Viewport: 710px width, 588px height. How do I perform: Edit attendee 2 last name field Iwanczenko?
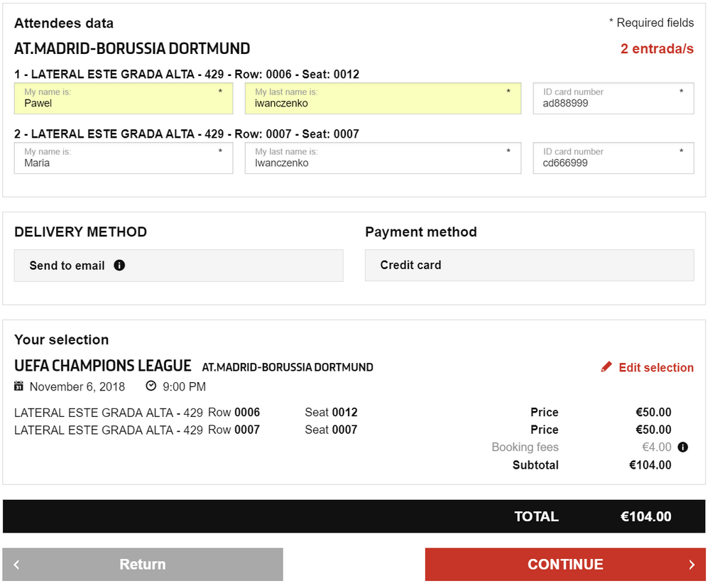[383, 158]
